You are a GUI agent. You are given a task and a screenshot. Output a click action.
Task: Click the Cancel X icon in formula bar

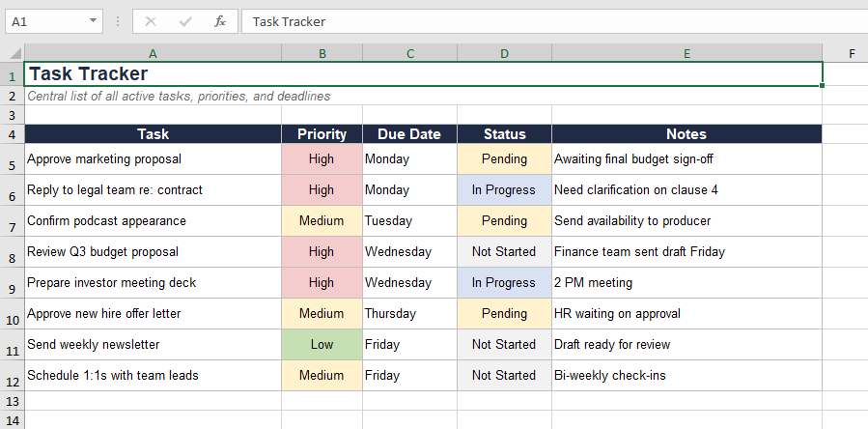[x=150, y=21]
